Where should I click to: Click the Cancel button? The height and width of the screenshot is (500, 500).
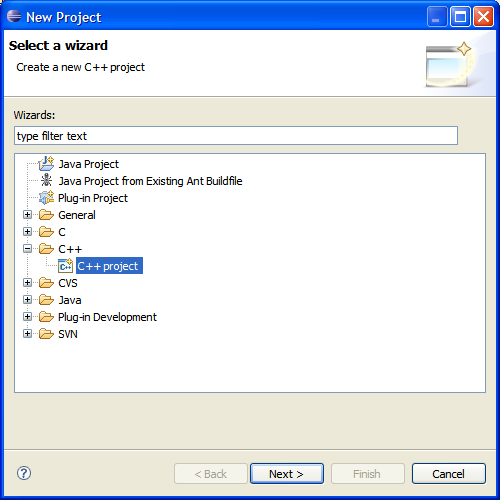449,473
